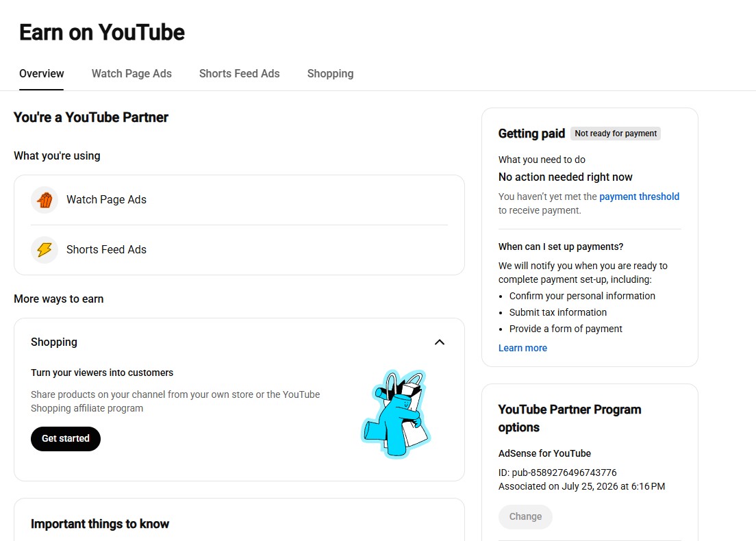Click the AdSense publisher ID text
Image resolution: width=756 pixels, height=541 pixels.
557,473
